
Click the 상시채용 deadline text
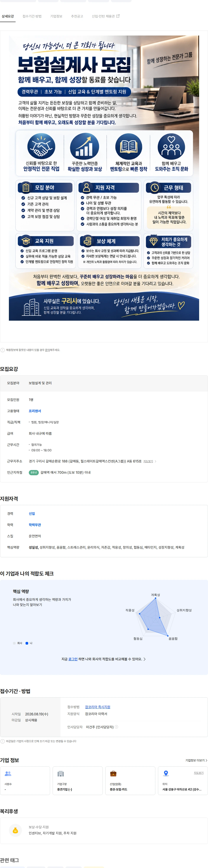click(31, 720)
